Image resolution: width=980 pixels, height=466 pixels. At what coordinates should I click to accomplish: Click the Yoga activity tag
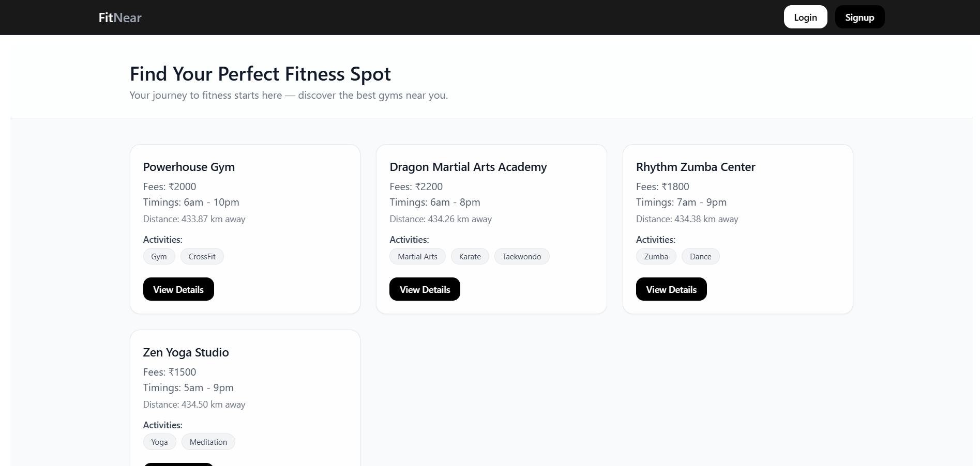tap(159, 442)
